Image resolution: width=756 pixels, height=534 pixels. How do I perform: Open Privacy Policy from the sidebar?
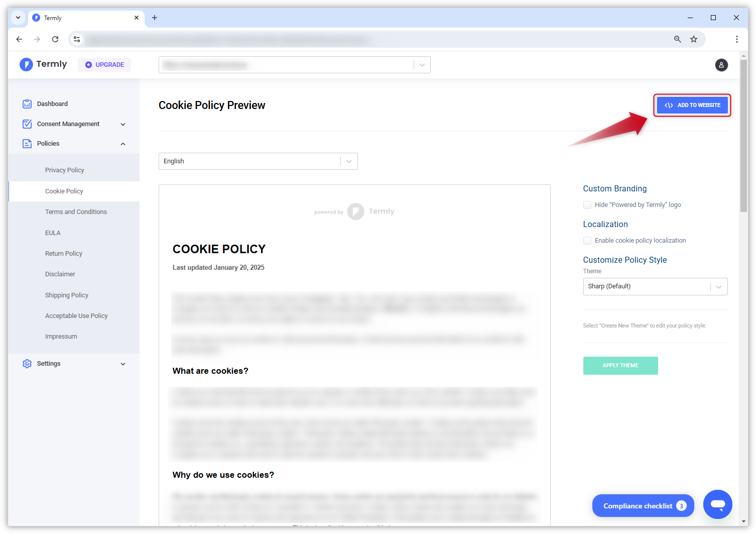[x=65, y=170]
